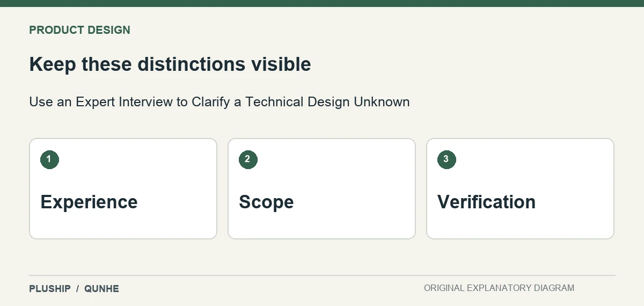Screen dimensions: 644x306
Task: Click the Experience card
Action: click(123, 188)
